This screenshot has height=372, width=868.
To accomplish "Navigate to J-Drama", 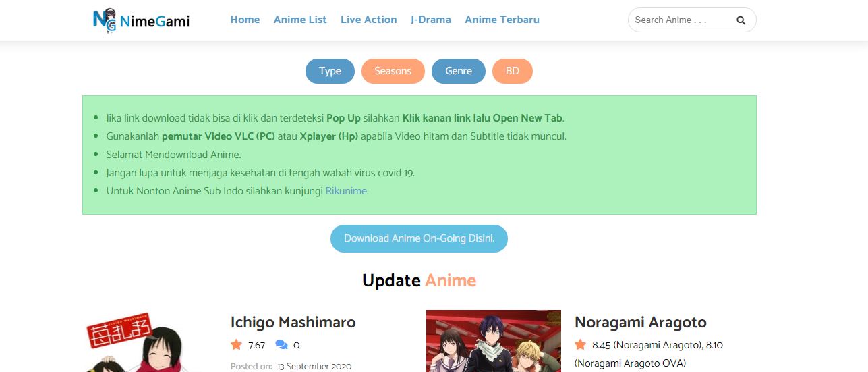I will tap(431, 20).
